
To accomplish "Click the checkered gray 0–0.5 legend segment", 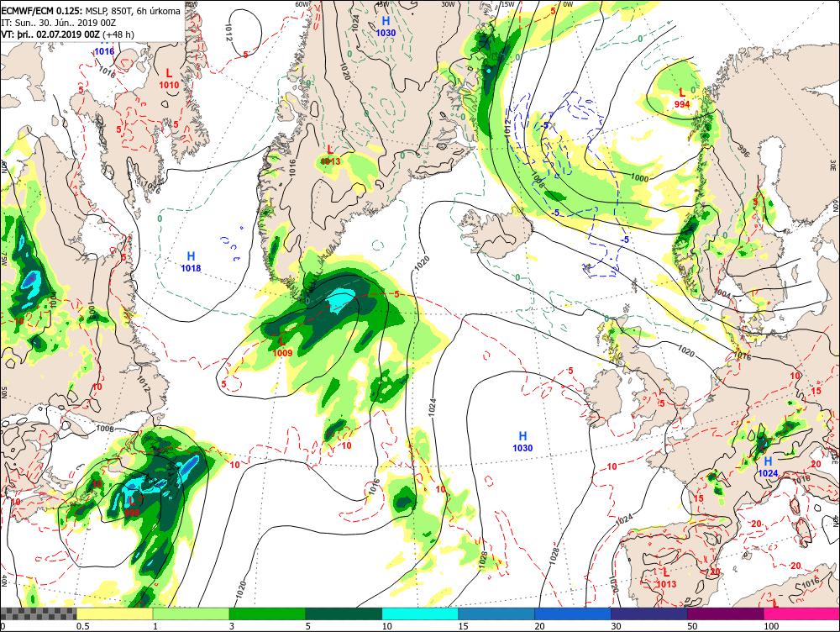I will (x=39, y=614).
